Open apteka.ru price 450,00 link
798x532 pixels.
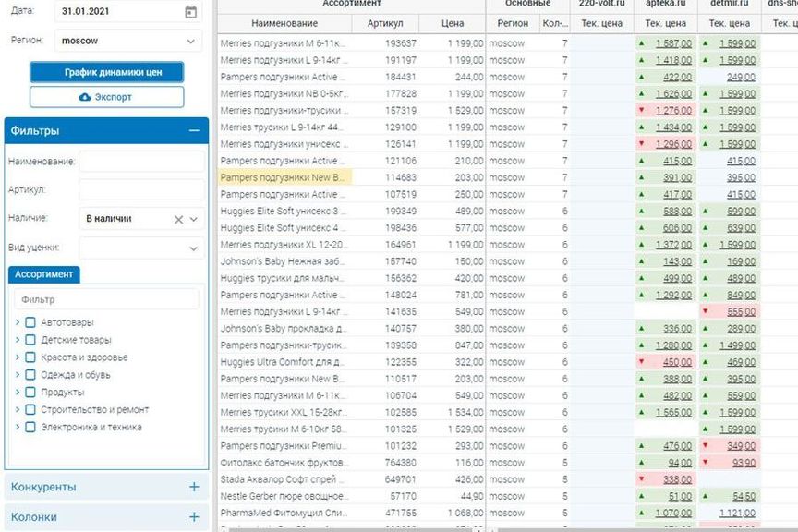pos(677,362)
